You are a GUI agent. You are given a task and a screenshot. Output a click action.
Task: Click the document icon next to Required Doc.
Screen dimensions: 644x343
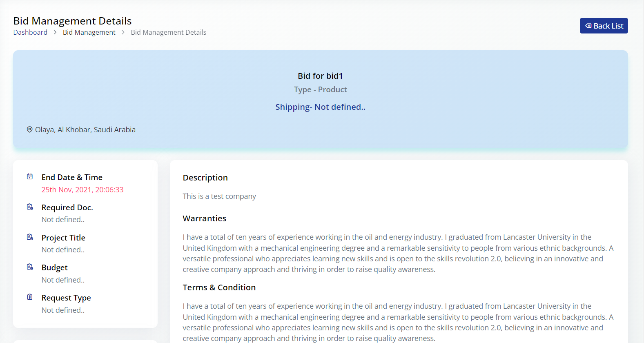click(30, 207)
